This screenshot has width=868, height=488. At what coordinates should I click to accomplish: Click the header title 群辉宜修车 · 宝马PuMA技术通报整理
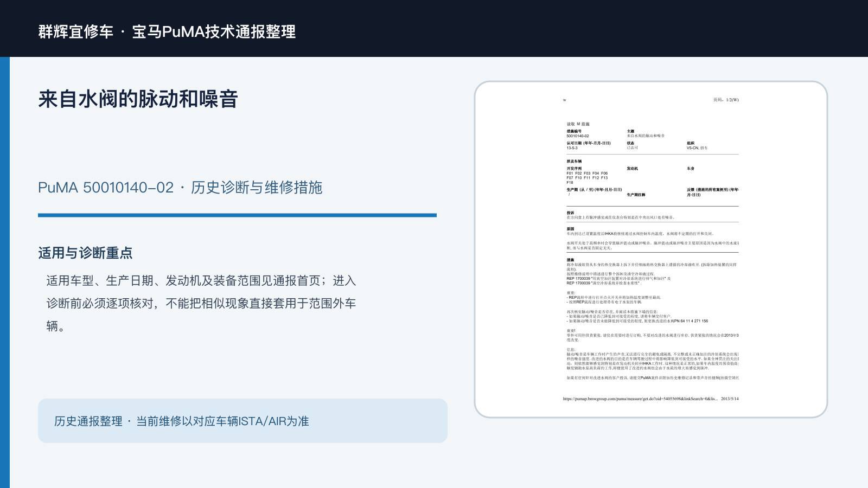click(167, 31)
